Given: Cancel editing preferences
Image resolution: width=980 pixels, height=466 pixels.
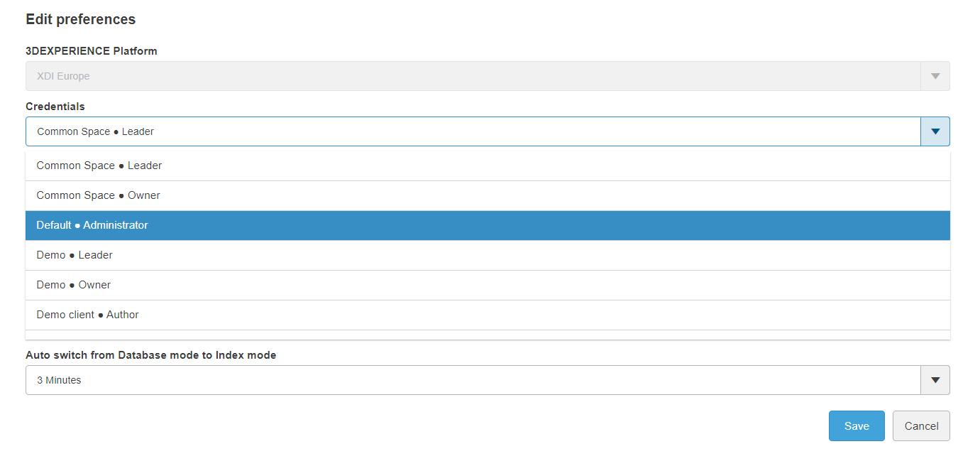Looking at the screenshot, I should click(x=920, y=426).
